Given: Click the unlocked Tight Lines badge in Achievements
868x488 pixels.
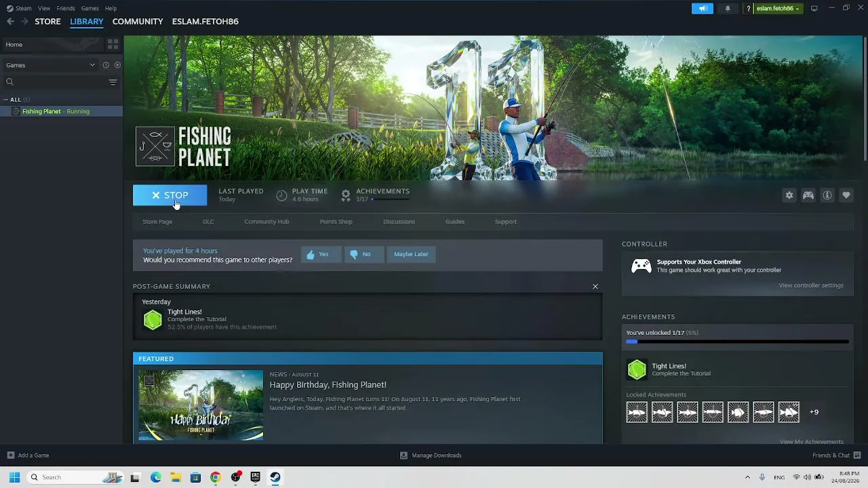Looking at the screenshot, I should click(x=637, y=369).
